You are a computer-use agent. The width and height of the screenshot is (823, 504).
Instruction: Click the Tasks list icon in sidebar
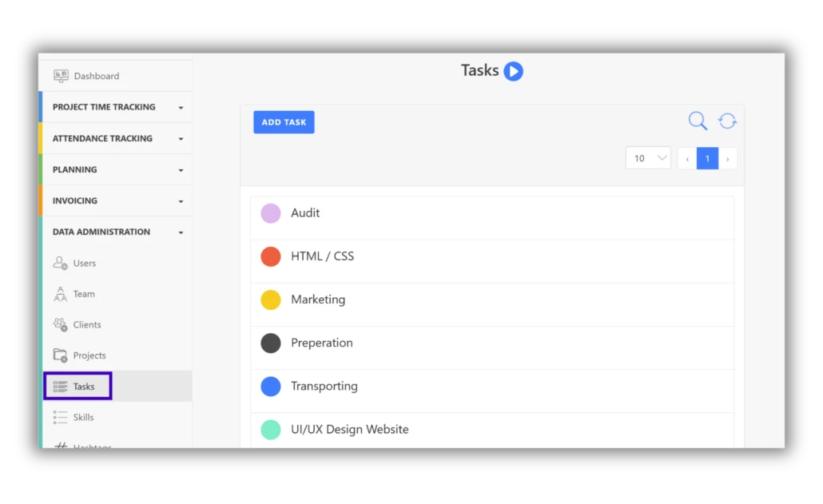click(62, 386)
